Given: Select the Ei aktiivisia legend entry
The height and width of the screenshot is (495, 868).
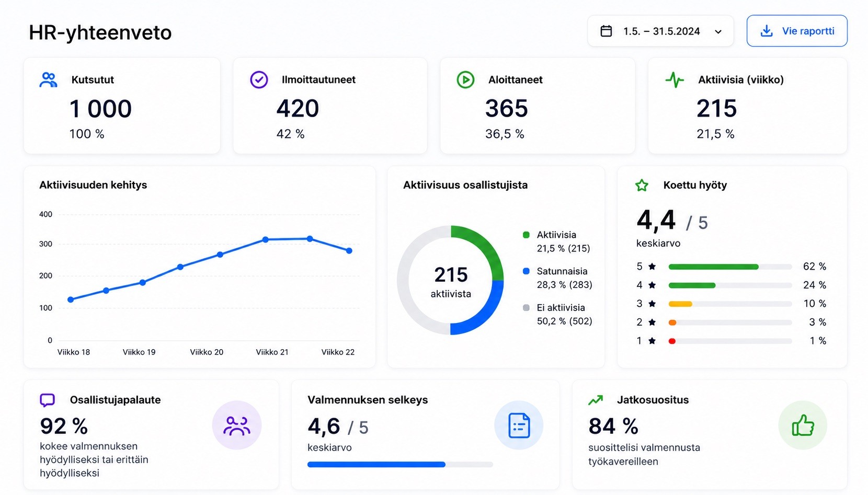Looking at the screenshot, I should [x=557, y=314].
